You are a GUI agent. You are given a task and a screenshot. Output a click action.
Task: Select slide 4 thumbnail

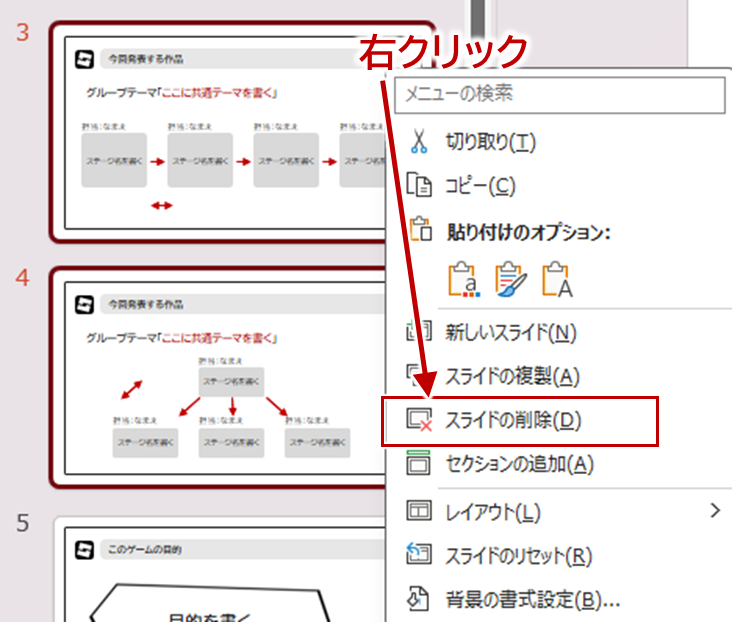pos(219,377)
